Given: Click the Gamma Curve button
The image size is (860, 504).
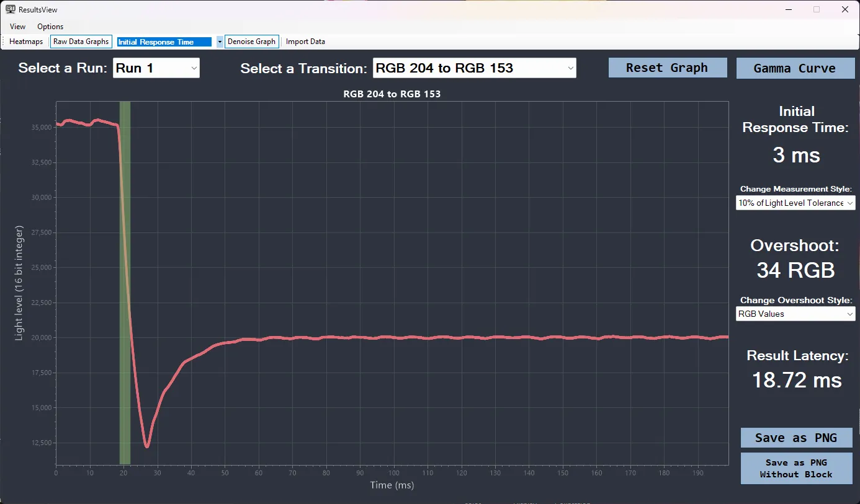Looking at the screenshot, I should [x=794, y=68].
